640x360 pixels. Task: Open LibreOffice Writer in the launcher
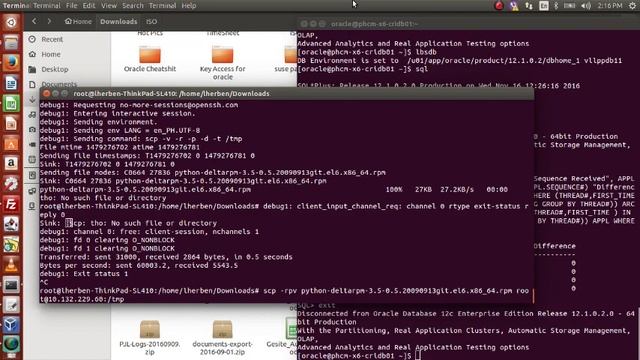click(11, 83)
